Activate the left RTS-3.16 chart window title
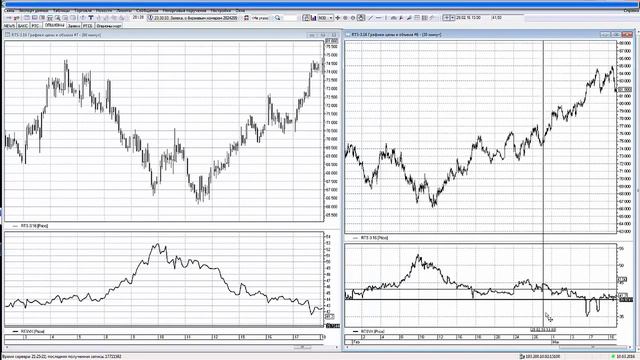640x360 pixels. click(x=56, y=35)
